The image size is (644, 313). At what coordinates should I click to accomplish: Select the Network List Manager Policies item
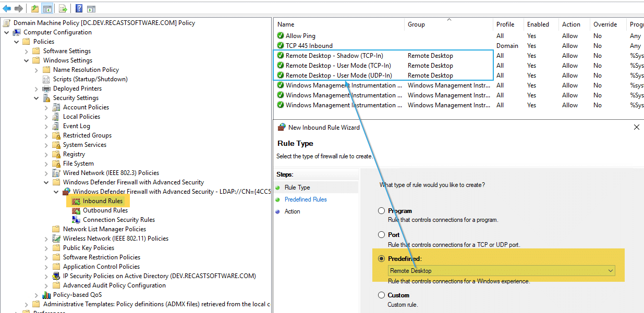pyautogui.click(x=104, y=229)
